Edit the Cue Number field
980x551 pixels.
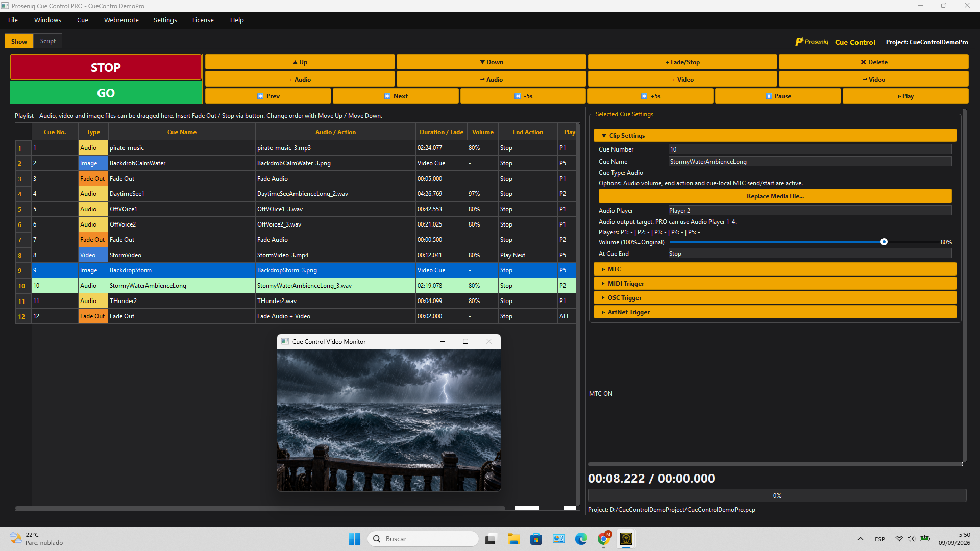810,149
